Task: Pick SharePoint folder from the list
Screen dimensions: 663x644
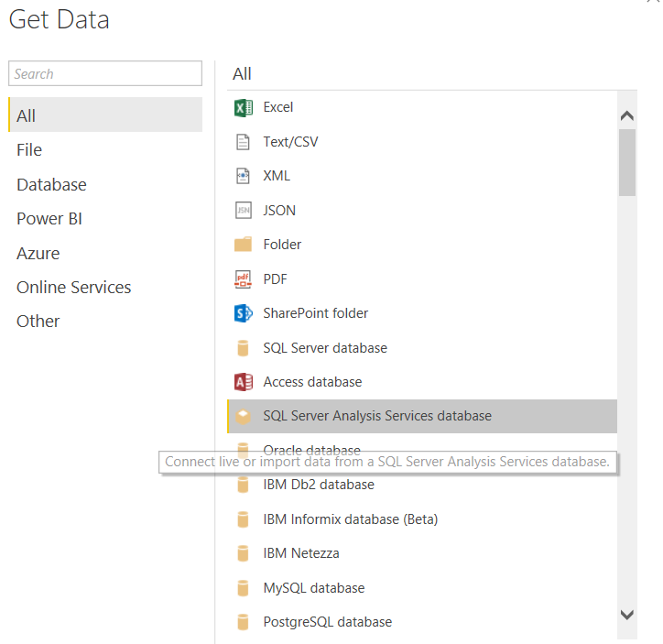Action: [x=422, y=313]
